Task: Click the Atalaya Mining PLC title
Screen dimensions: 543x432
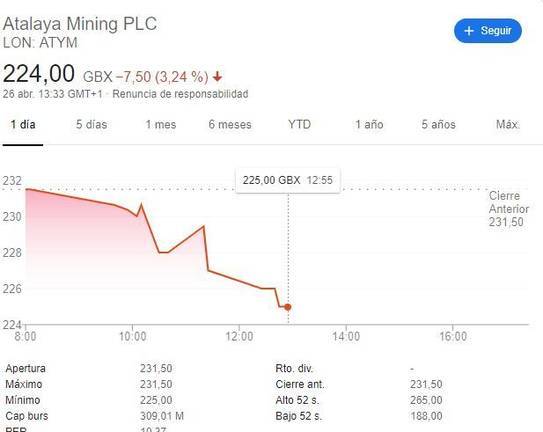Action: (x=80, y=24)
